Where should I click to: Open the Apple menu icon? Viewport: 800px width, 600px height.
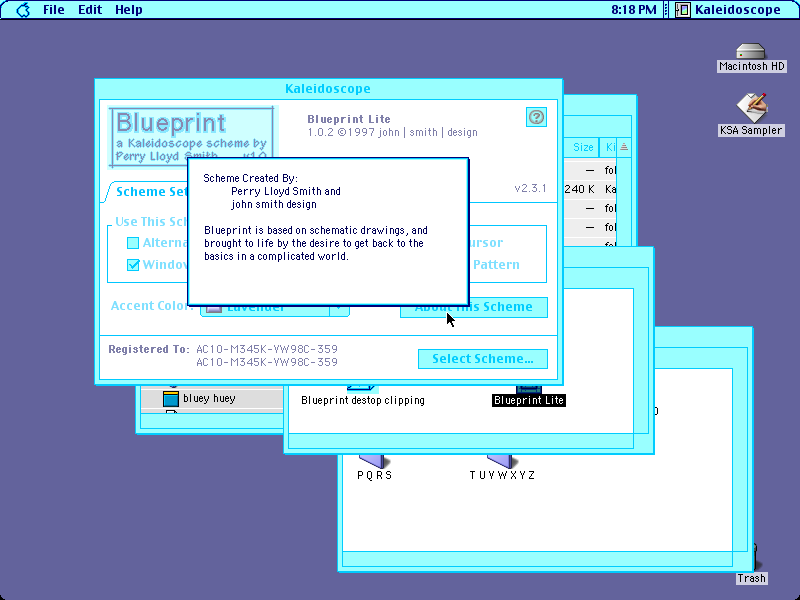tap(23, 10)
